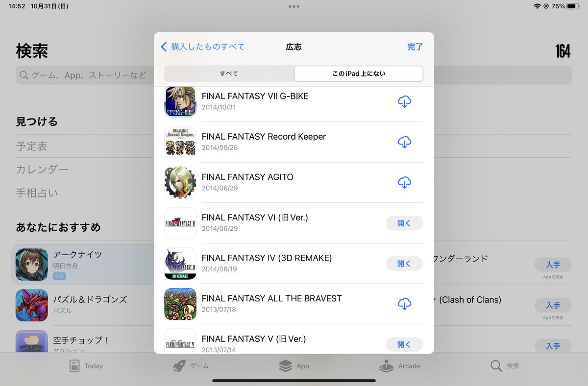Open FINAL FANTASY IV (3D REMAKE) with 開く

click(x=404, y=264)
